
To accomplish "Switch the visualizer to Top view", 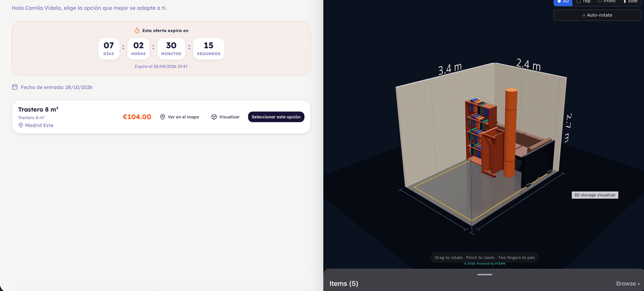I will 583,2.
